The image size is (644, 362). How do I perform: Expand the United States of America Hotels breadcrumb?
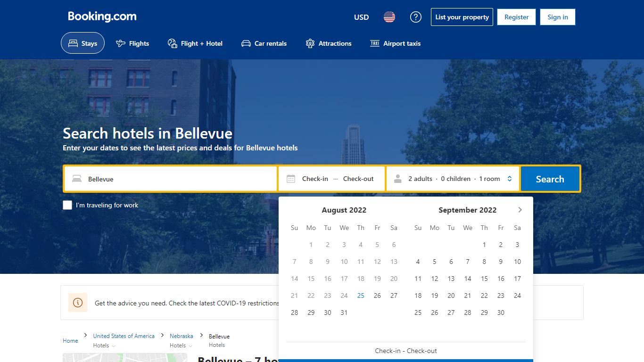[104, 346]
